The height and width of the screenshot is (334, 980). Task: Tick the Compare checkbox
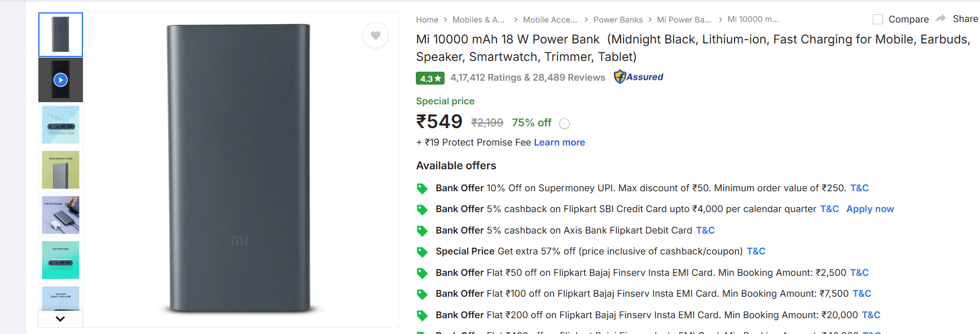pyautogui.click(x=878, y=19)
